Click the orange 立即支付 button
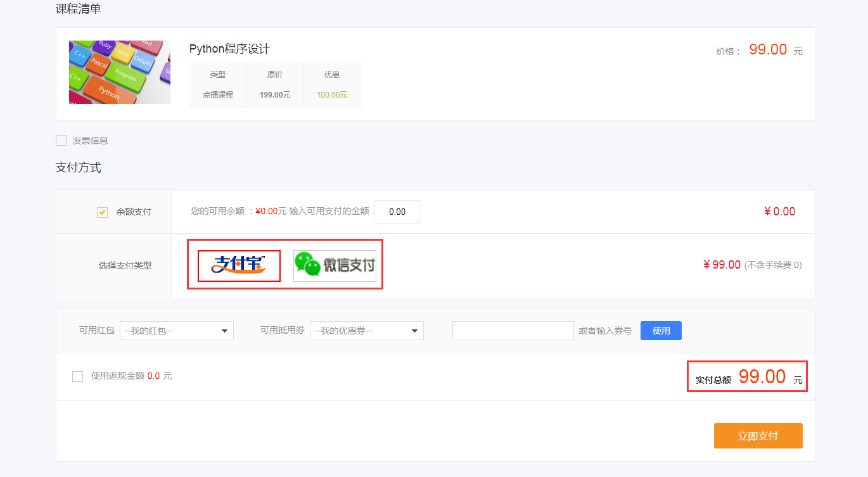 click(758, 436)
